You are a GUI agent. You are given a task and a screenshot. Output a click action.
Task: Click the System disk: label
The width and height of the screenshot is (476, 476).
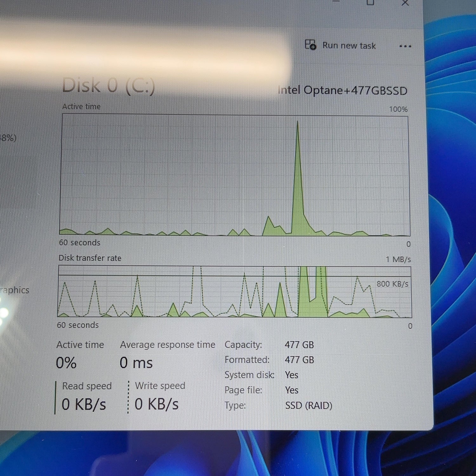tap(249, 375)
